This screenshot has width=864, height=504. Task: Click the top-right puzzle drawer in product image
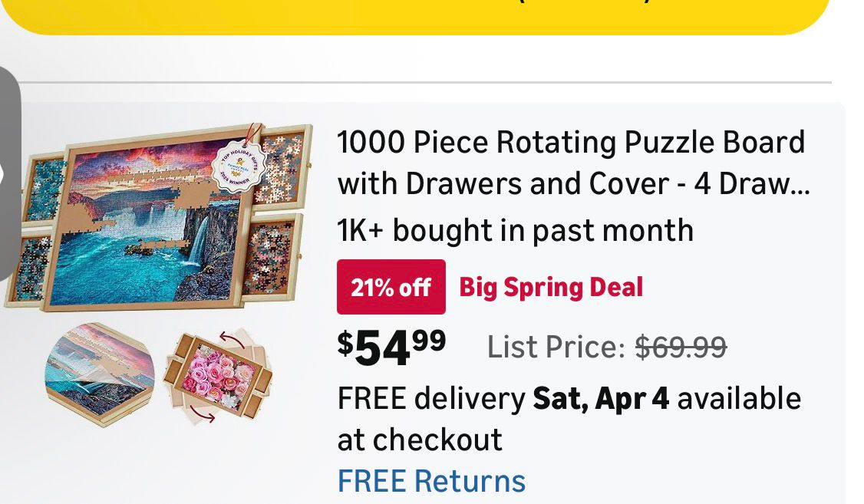point(281,167)
